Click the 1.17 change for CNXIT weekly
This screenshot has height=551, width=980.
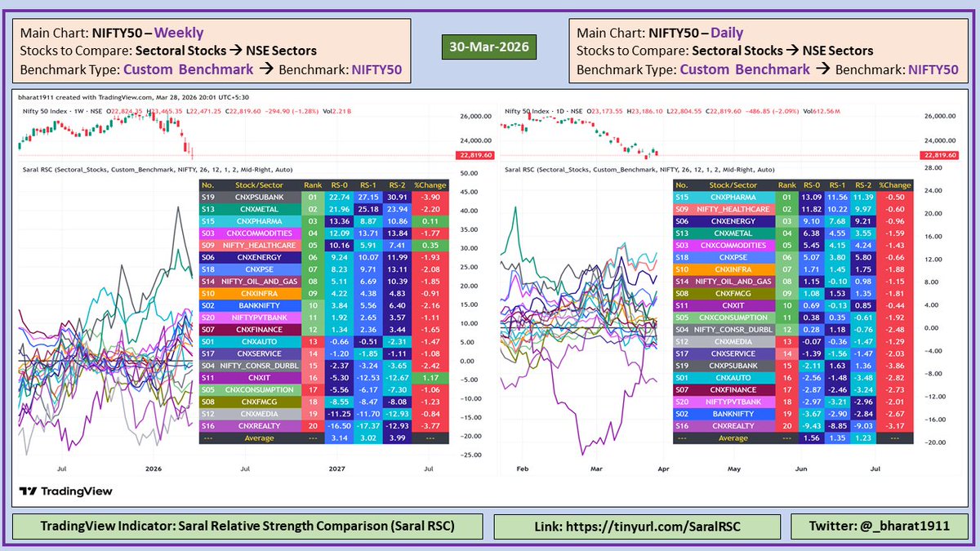point(429,377)
